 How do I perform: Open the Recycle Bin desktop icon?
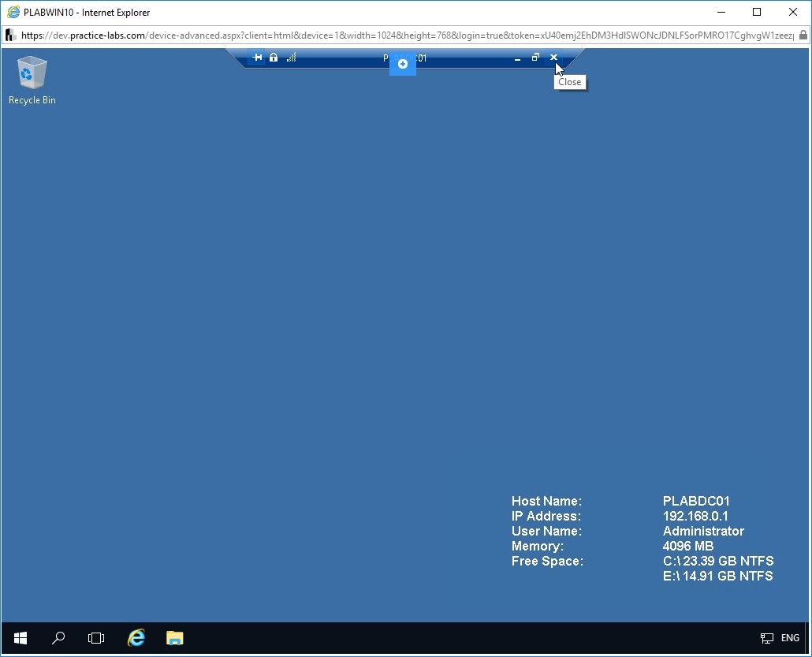32,80
